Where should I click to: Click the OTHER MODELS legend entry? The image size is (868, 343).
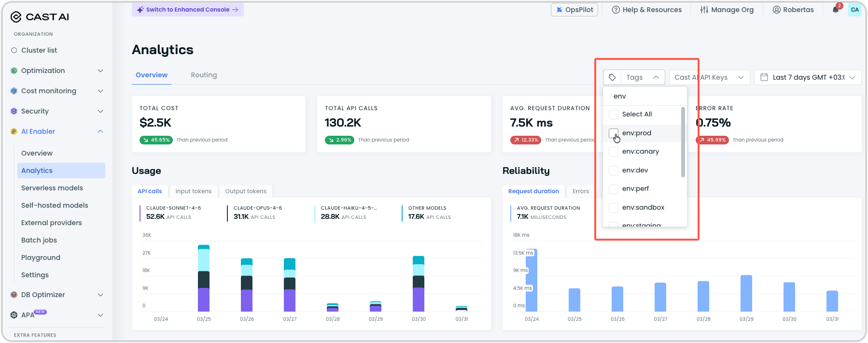click(427, 213)
